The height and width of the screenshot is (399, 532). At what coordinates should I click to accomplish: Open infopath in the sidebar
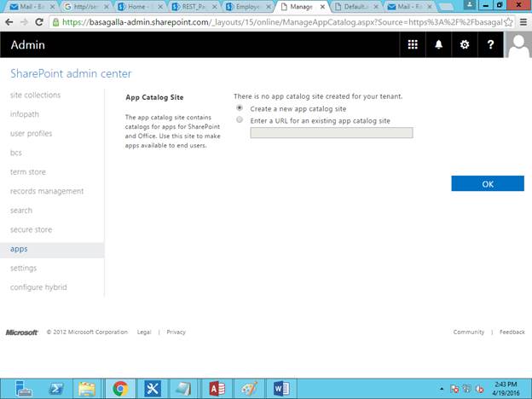click(25, 114)
